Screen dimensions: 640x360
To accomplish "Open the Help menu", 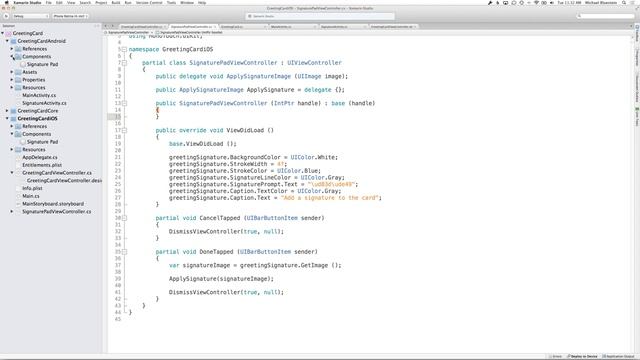I will coord(202,2).
